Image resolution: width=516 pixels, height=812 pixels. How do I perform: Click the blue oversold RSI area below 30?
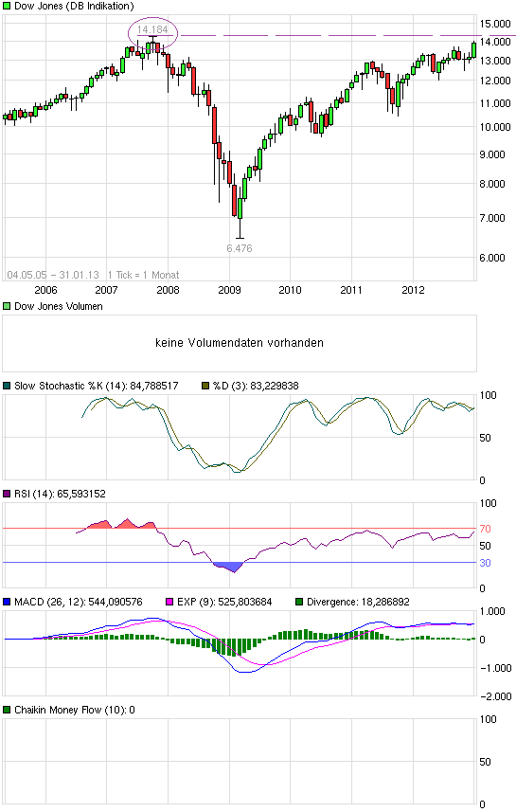229,567
